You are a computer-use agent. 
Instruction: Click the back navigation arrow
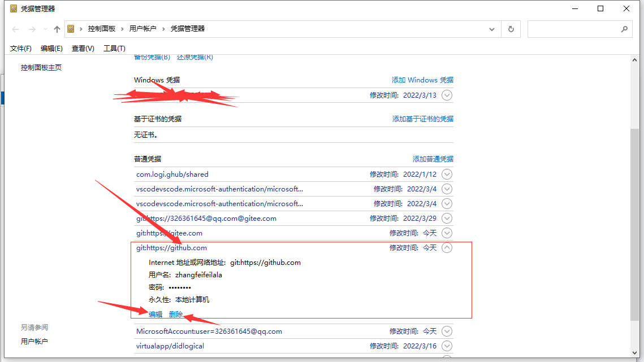click(15, 29)
